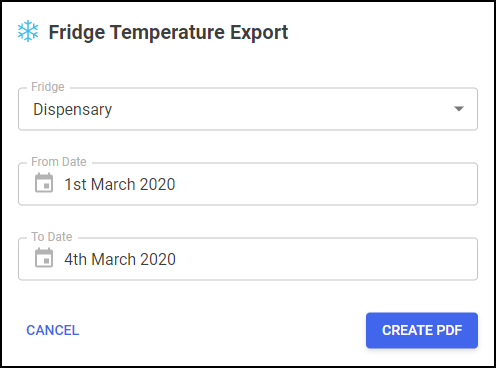Image resolution: width=496 pixels, height=368 pixels.
Task: Open the Fridge dropdown arrow
Action: tap(459, 109)
